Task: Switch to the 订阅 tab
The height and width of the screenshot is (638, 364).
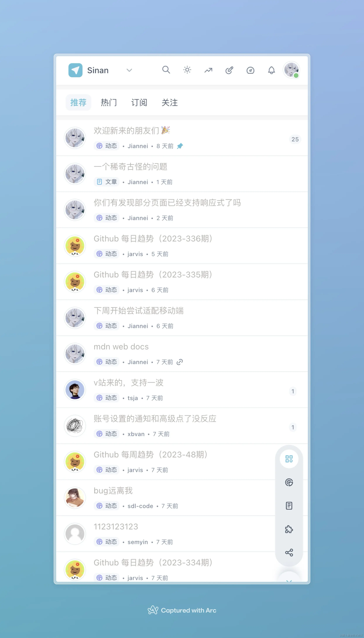Action: (x=139, y=102)
